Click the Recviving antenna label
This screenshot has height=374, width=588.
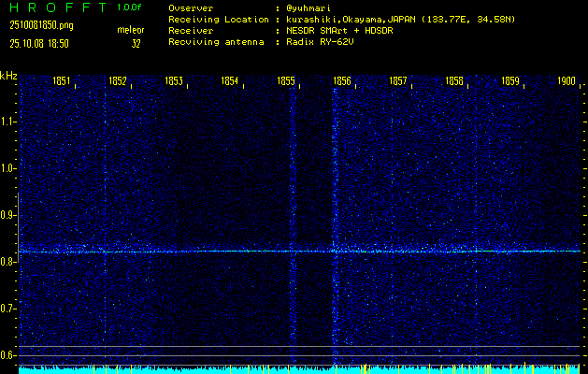point(216,42)
